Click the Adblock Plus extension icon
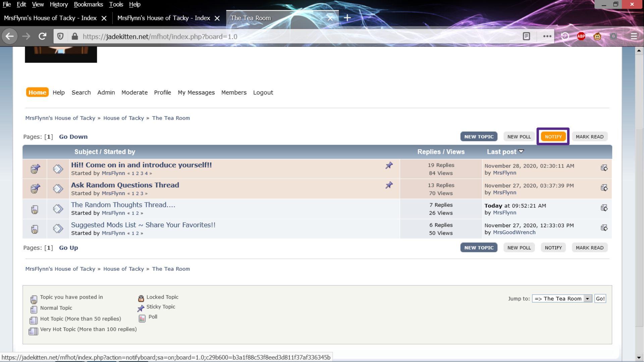 coord(581,37)
